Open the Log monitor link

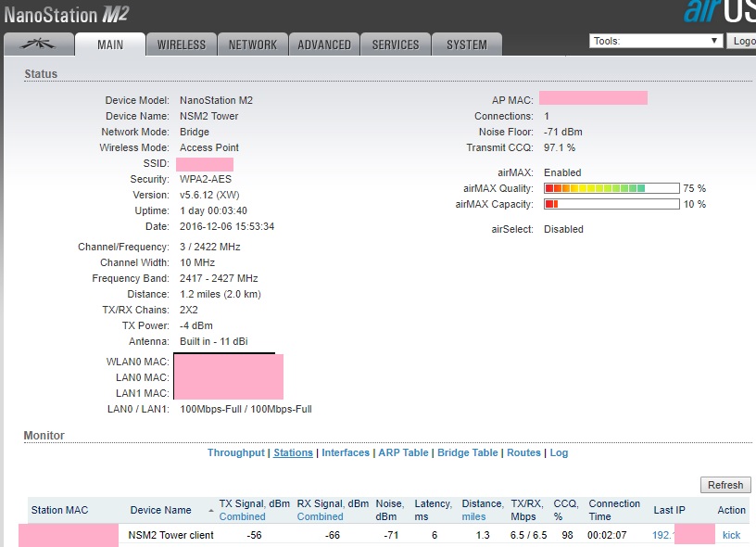click(x=559, y=452)
